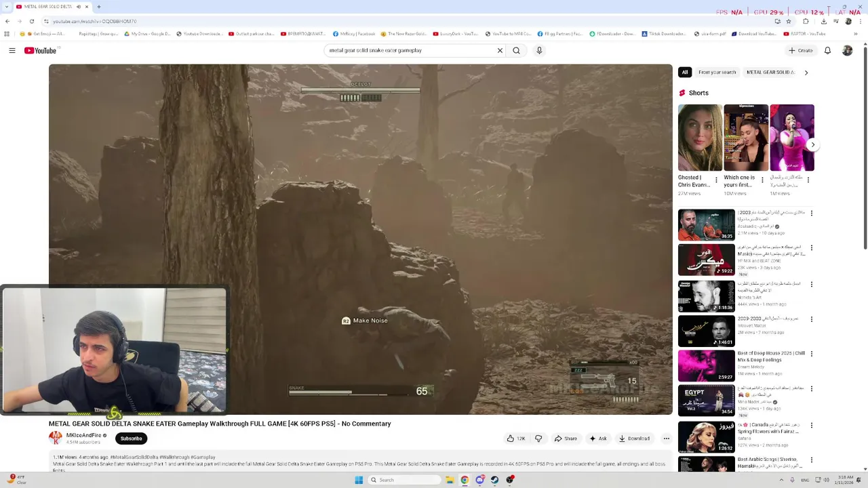Viewport: 868px width, 488px height.
Task: Open the Outlast parkour bookmark
Action: (x=251, y=34)
